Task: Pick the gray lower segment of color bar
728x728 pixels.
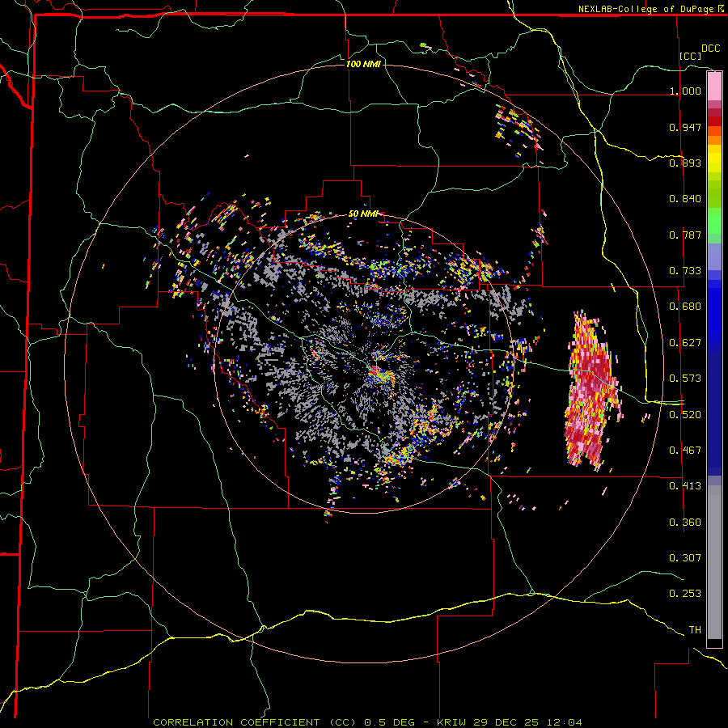Action: 714,562
